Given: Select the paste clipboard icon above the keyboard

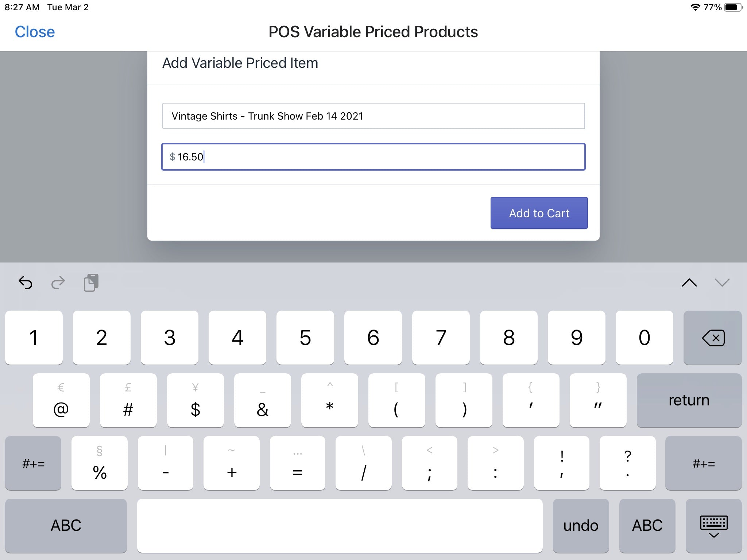Looking at the screenshot, I should click(90, 283).
